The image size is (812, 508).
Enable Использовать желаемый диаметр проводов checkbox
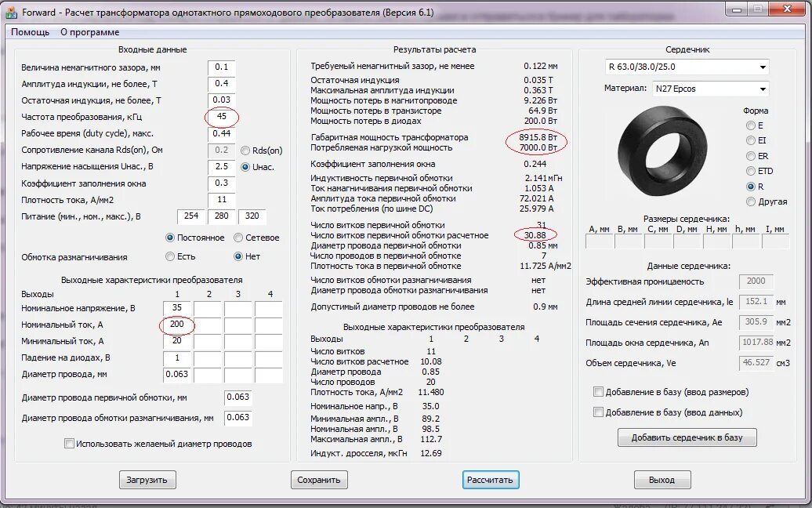click(x=69, y=443)
